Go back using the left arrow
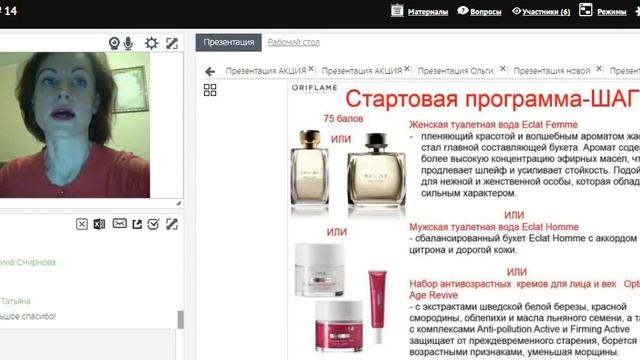 (x=210, y=72)
